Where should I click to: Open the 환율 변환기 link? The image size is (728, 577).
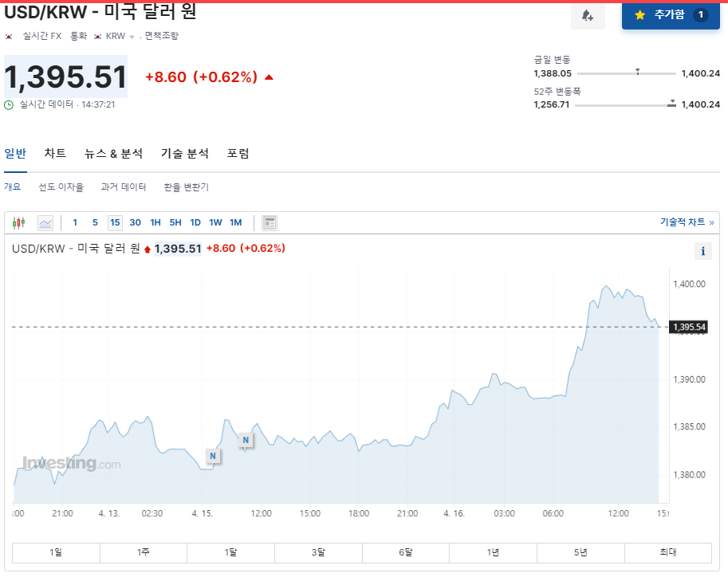coord(186,187)
